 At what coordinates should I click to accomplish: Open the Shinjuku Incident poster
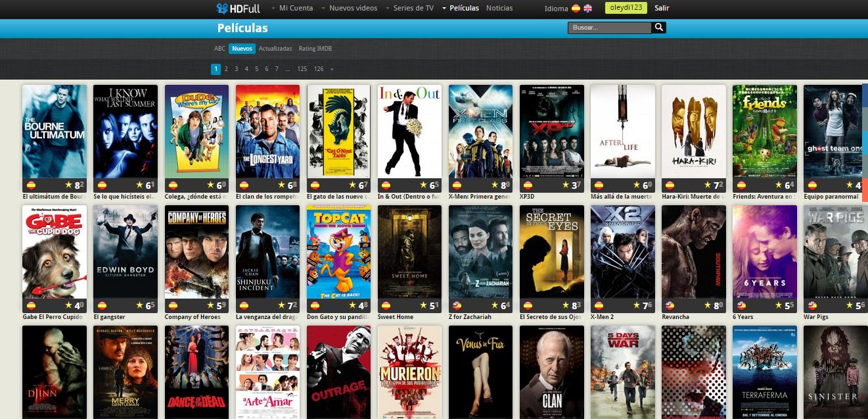267,252
